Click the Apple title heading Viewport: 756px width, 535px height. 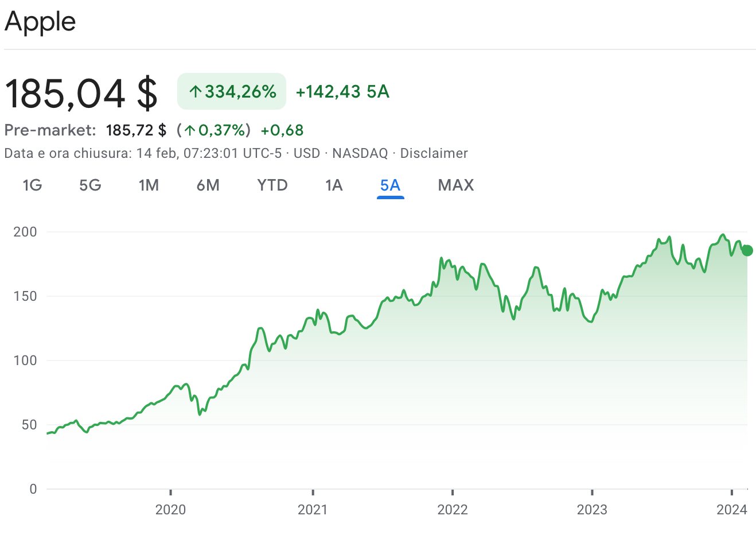point(40,22)
